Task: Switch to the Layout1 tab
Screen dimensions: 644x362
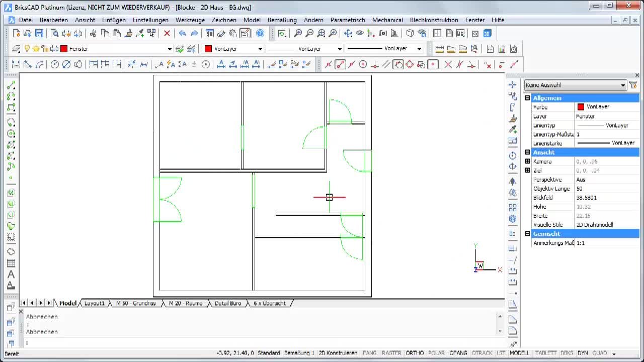Action: coord(94,303)
